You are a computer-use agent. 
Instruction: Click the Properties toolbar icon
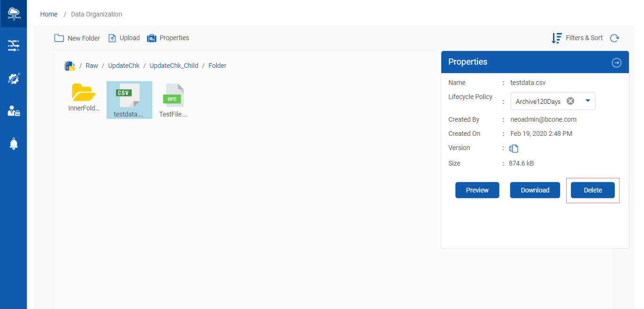point(152,38)
